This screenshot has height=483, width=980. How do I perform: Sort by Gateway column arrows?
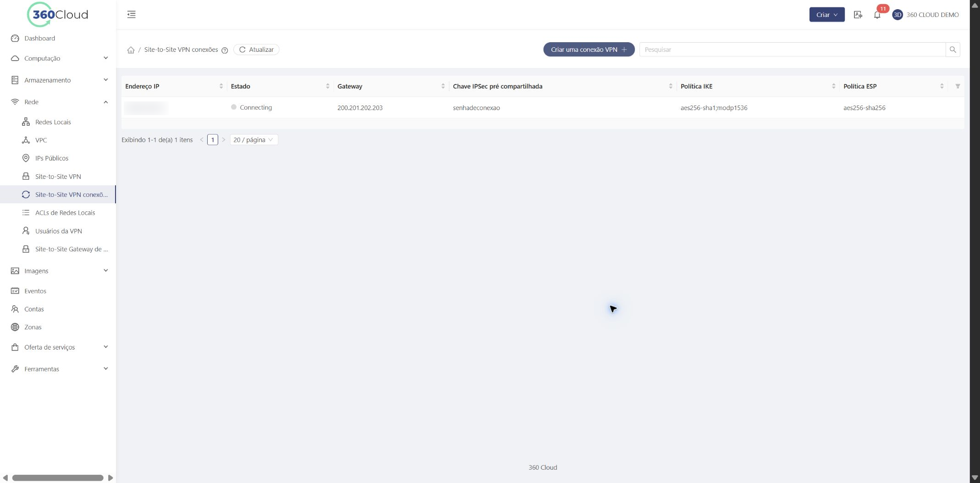point(443,86)
